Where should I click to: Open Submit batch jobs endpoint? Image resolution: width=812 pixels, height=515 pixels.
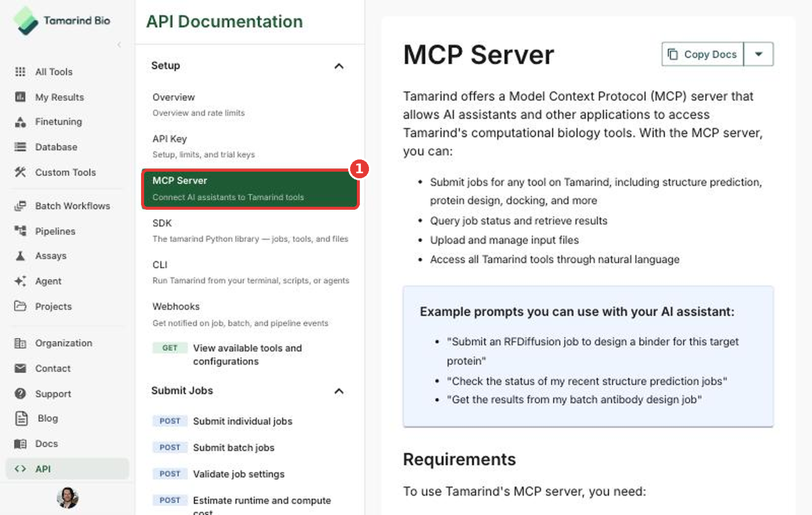[250, 447]
